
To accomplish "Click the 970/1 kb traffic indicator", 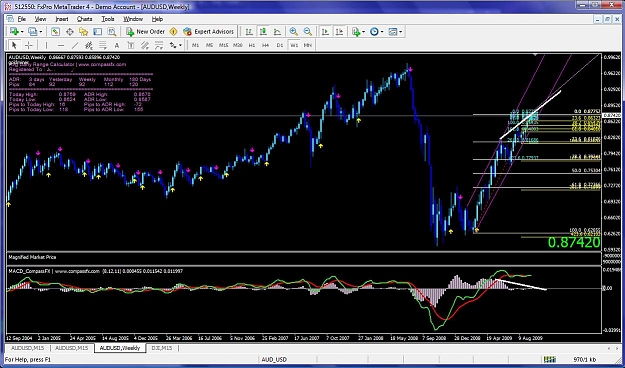I will coord(584,359).
